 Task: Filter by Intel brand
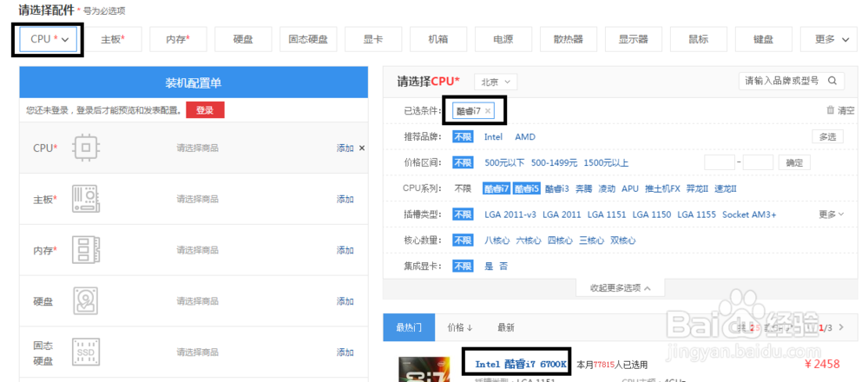coord(493,137)
